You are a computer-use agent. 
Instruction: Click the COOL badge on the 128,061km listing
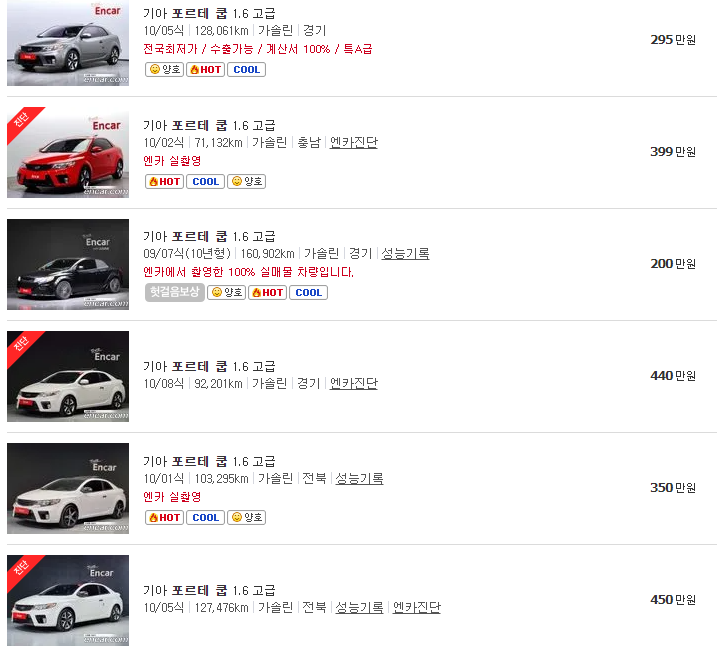pyautogui.click(x=246, y=70)
